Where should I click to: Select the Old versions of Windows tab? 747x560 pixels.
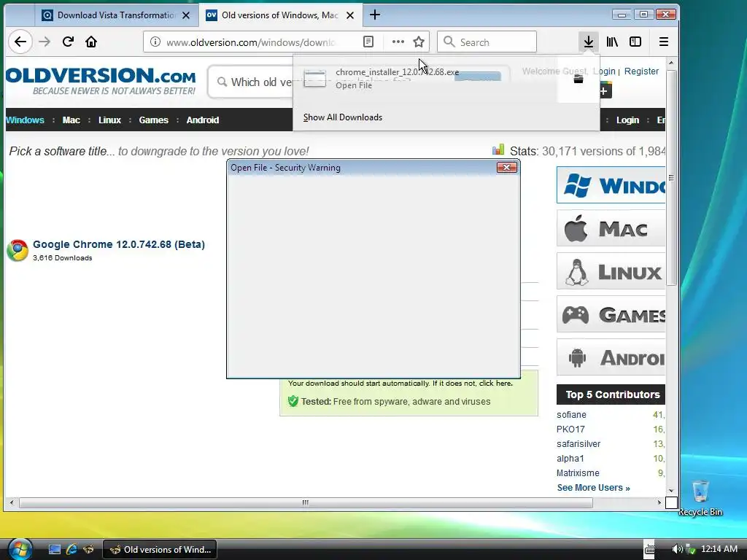point(280,15)
